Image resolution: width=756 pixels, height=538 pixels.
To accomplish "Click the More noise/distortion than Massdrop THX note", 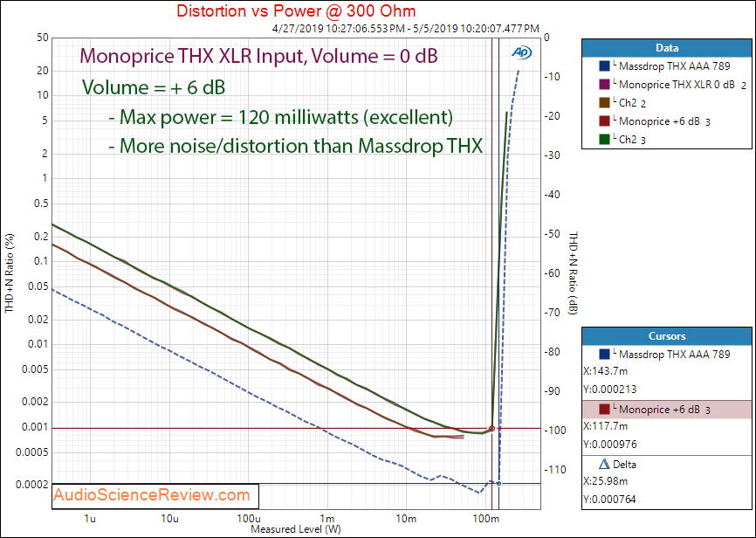I will (296, 145).
